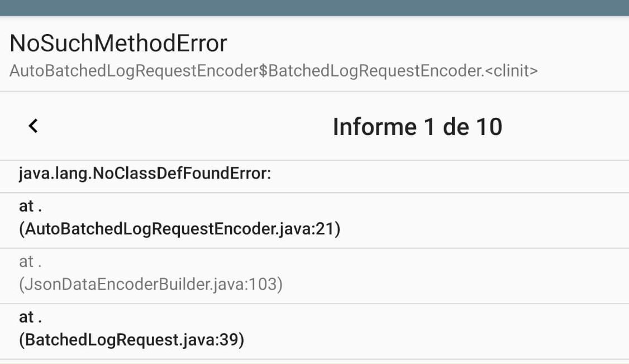Click the 'Informe 1 de 10' counter label

pos(417,127)
